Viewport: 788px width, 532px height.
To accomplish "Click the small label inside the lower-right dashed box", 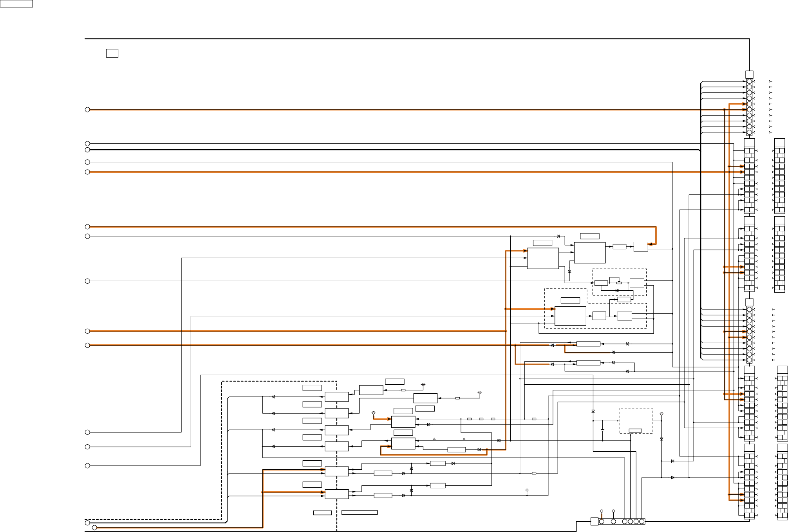I will (635, 431).
